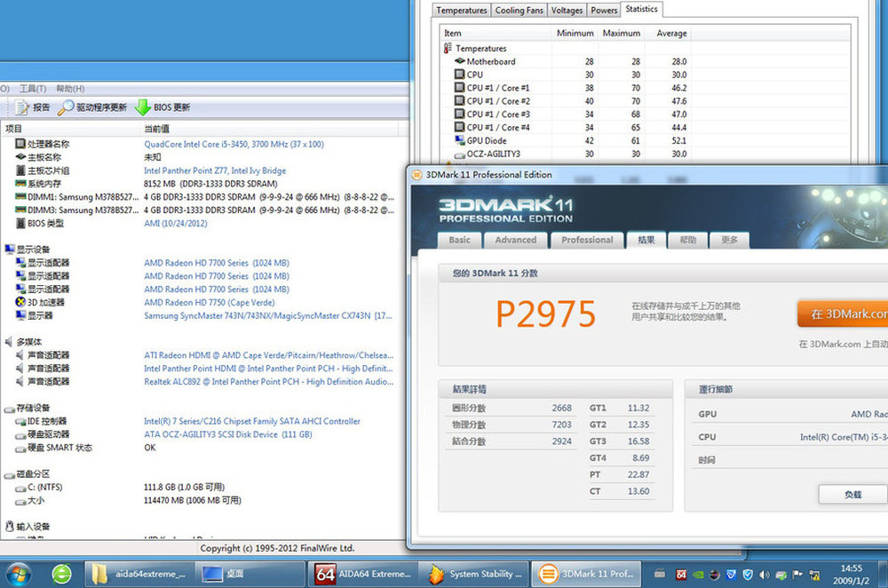
Task: Click the green BIOS 更新 arrow icon
Action: tap(143, 107)
